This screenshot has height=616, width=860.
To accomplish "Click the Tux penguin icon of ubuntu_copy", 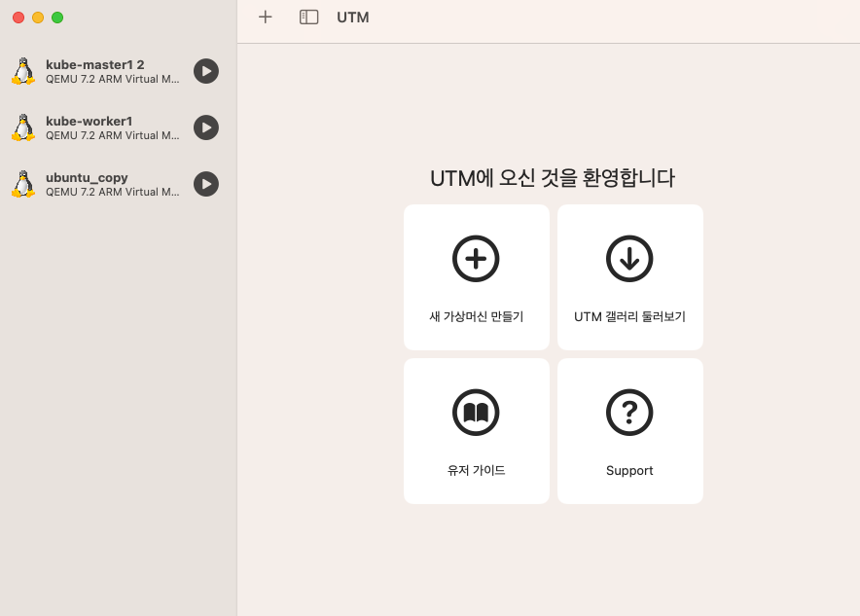I will coord(23,184).
